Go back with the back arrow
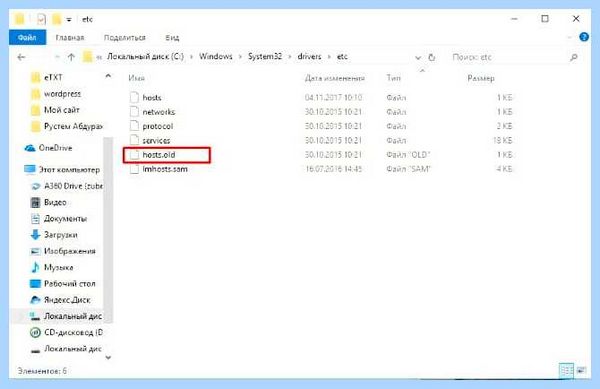 pyautogui.click(x=21, y=57)
